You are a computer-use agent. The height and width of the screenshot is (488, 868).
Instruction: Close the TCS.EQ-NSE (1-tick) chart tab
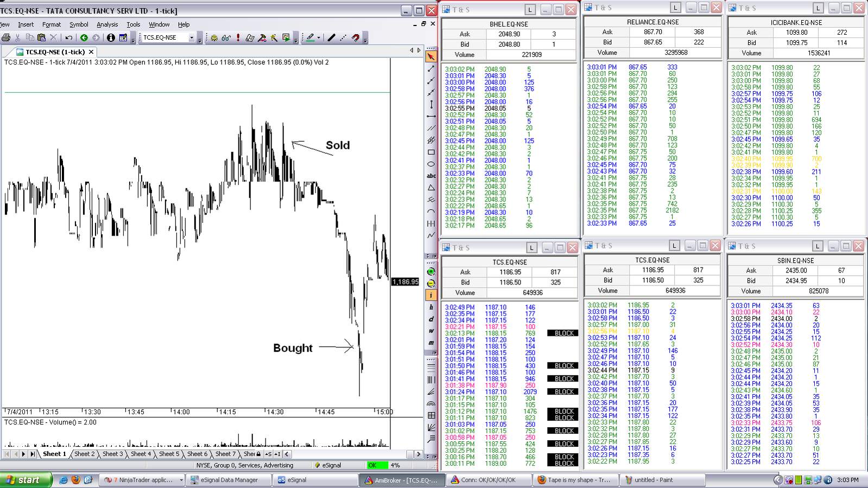(x=91, y=52)
